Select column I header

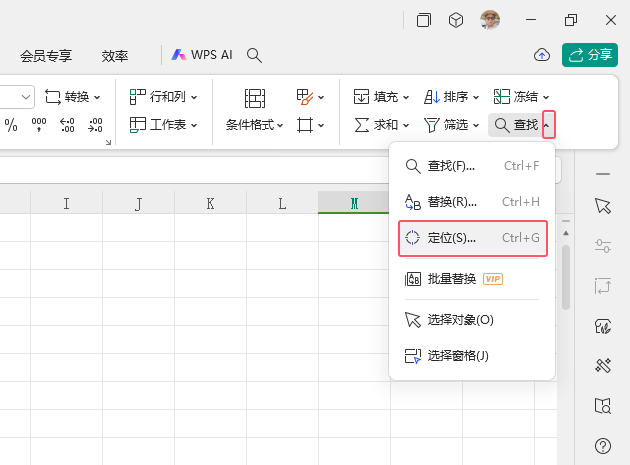pos(66,203)
